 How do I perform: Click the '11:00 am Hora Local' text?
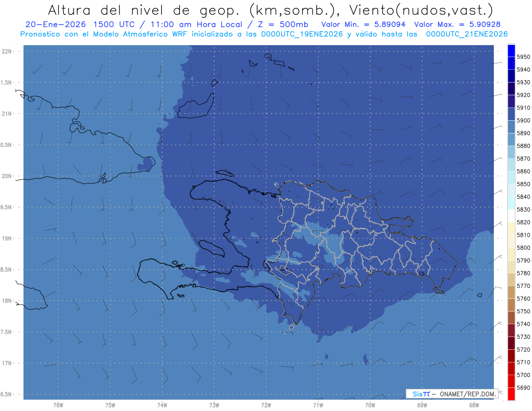(x=197, y=24)
